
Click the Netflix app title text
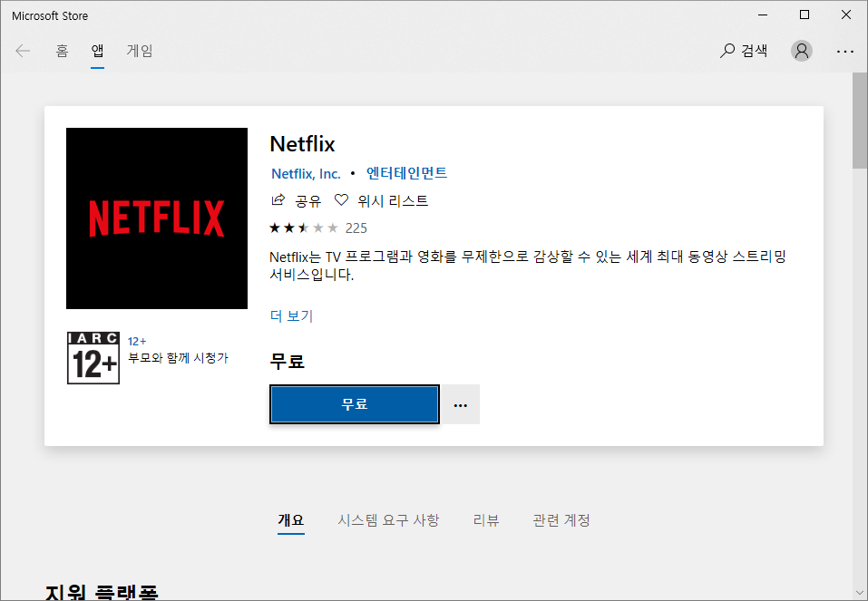tap(302, 144)
